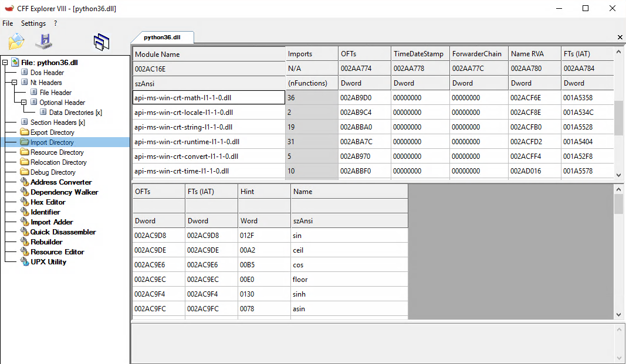Click the Open file toolbar icon
626x364 pixels.
tap(16, 42)
